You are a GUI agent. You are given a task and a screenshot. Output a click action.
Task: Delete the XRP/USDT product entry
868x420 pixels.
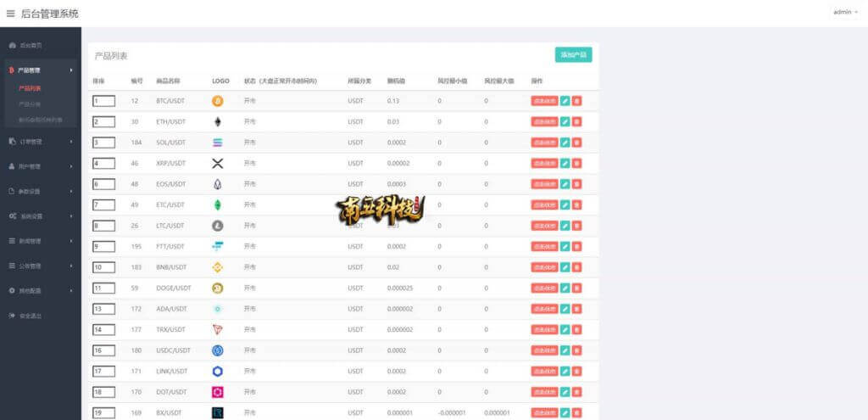(576, 164)
